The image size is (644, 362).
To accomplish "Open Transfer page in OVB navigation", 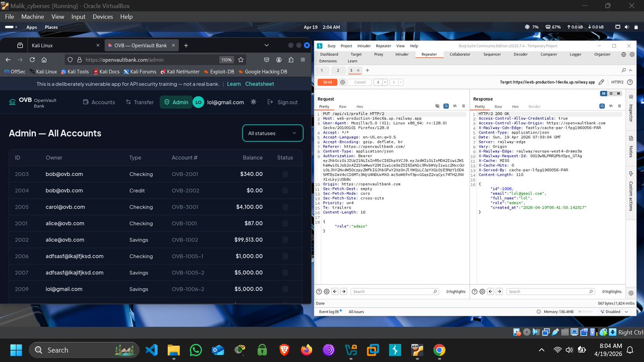I will [140, 102].
